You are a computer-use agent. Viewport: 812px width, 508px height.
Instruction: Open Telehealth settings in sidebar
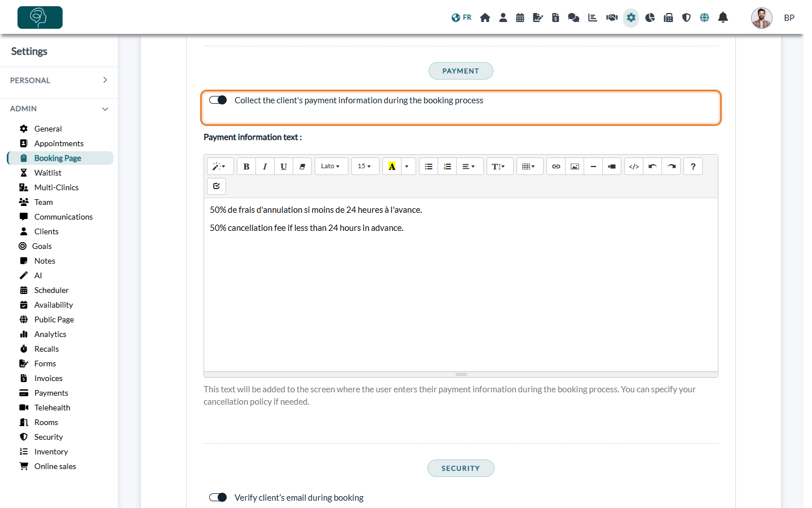52,408
